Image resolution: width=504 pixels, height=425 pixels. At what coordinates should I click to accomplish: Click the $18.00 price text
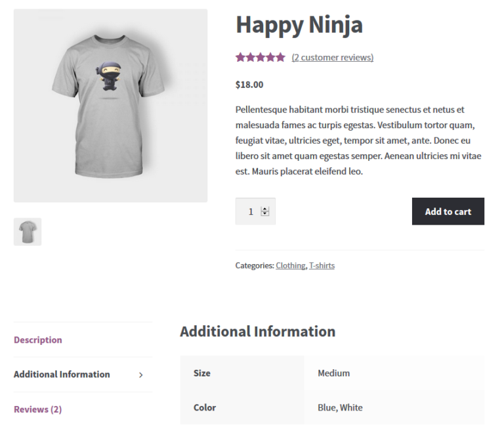coord(249,85)
